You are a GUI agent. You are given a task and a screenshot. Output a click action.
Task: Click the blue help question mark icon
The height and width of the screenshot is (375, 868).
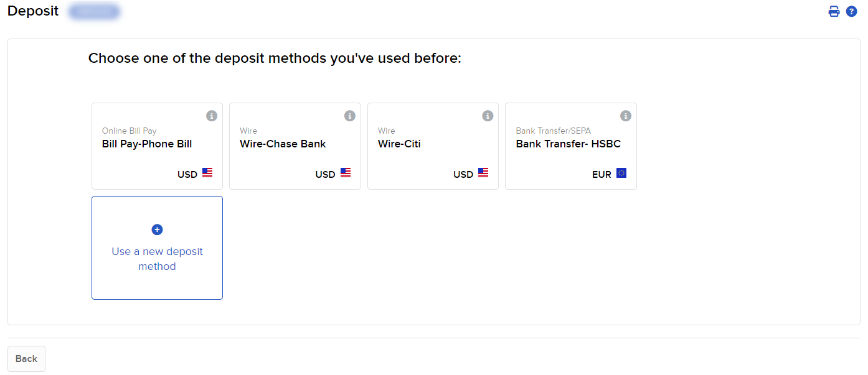(851, 11)
